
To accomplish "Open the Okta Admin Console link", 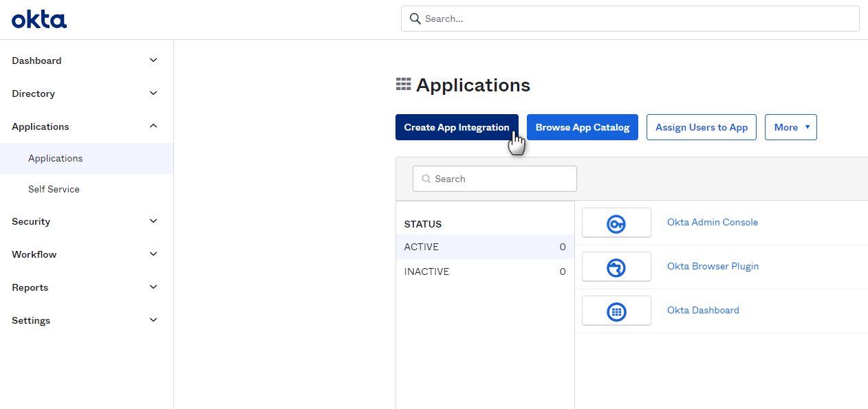I will click(712, 222).
